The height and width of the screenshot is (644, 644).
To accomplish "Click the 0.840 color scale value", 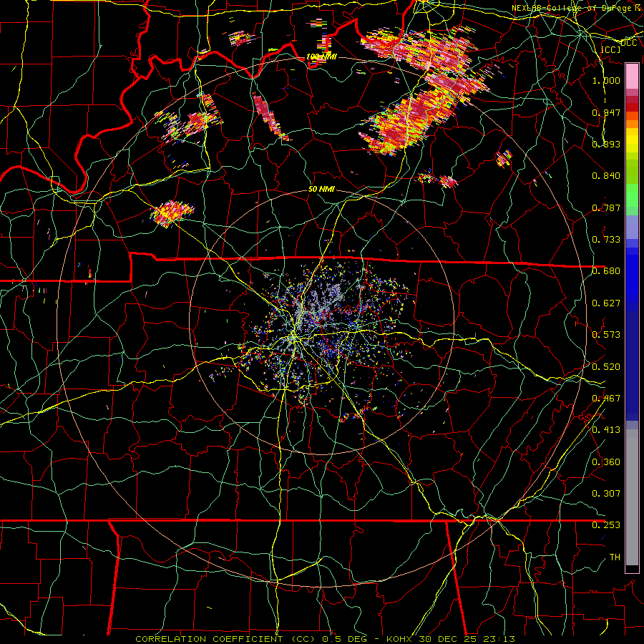I will 606,176.
